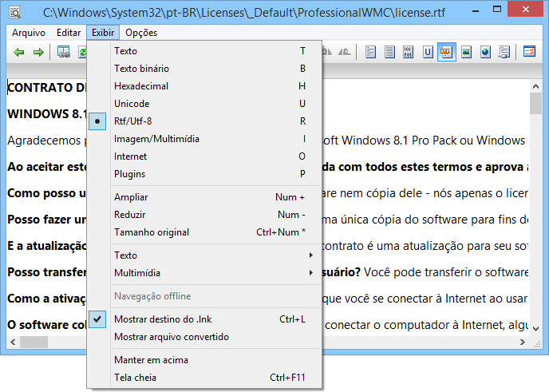Switch to binary text mode toolbar icon
Image resolution: width=549 pixels, height=392 pixels.
pyautogui.click(x=389, y=52)
